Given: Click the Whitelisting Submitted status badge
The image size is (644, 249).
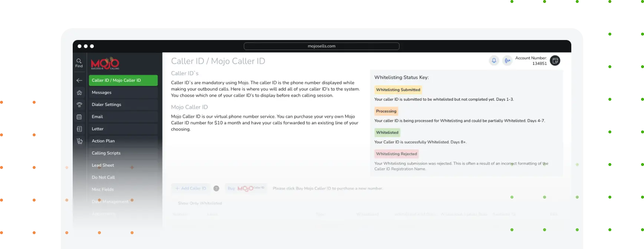Looking at the screenshot, I should tap(398, 90).
